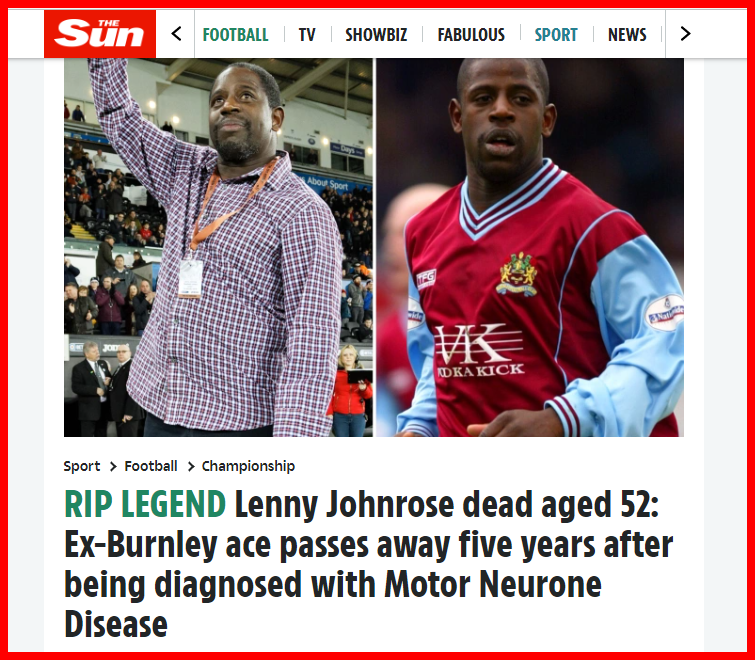Open the Fabulous section
This screenshot has width=755, height=660.
471,35
